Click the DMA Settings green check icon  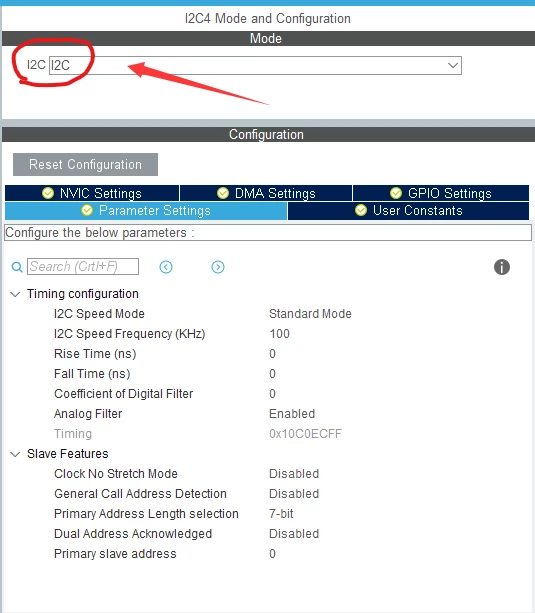coord(223,193)
